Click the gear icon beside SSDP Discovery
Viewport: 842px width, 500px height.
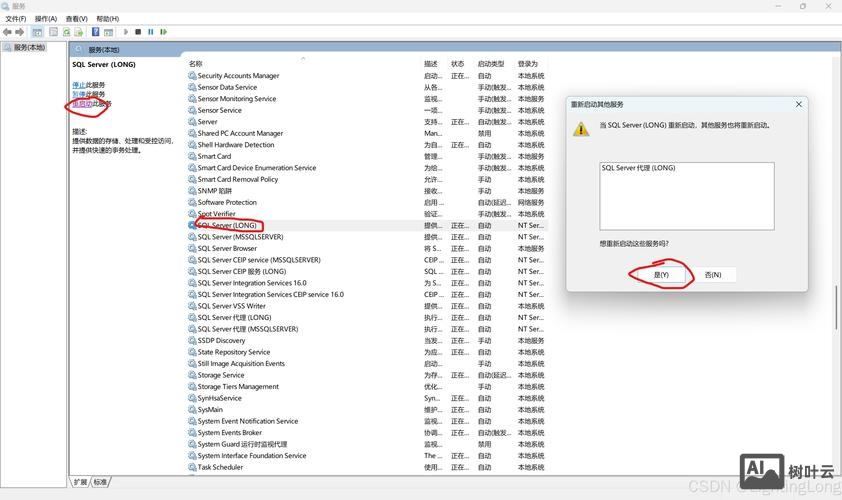[x=192, y=340]
